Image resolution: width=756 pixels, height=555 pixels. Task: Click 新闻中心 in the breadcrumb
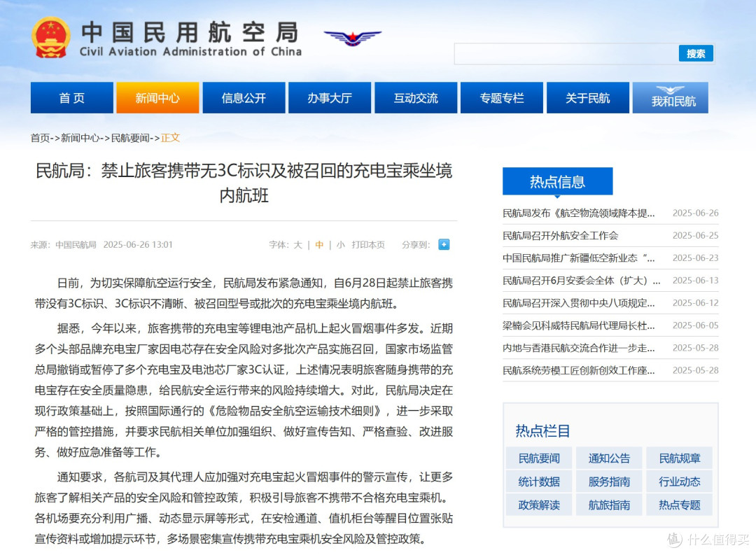point(80,138)
